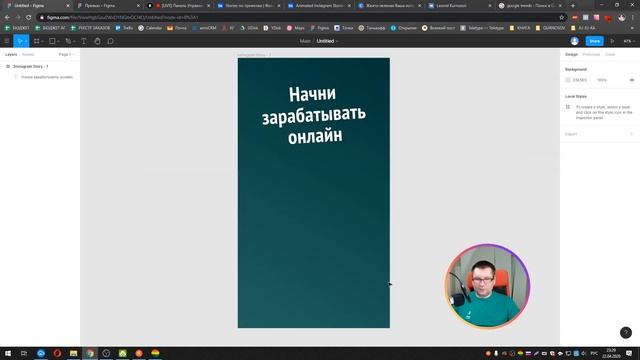This screenshot has height=360, width=640.
Task: Click the Main project breadcrumb
Action: [305, 41]
